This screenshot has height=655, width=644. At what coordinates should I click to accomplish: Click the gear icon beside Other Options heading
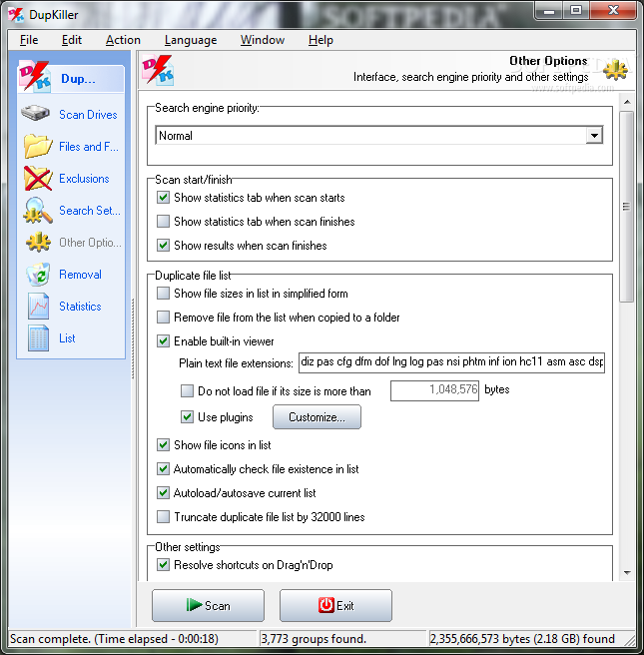(x=615, y=70)
